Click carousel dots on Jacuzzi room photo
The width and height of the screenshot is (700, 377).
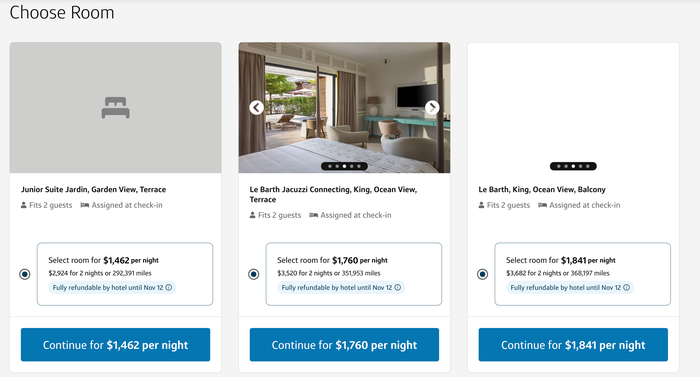coord(344,166)
